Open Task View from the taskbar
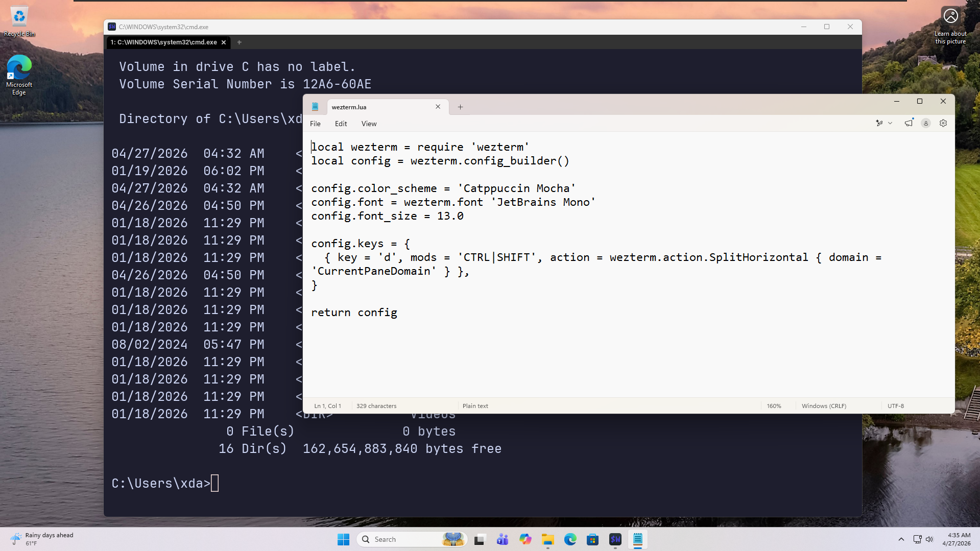The height and width of the screenshot is (551, 980). (x=479, y=539)
